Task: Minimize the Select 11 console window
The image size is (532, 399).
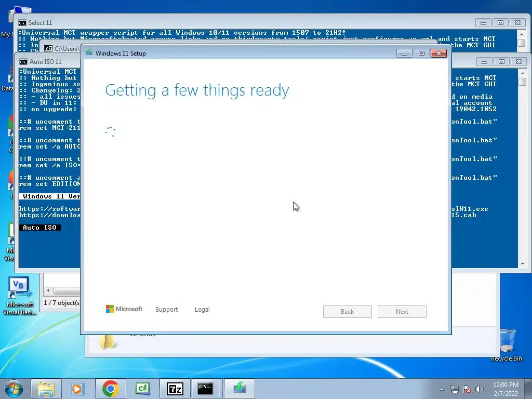Action: 483,23
